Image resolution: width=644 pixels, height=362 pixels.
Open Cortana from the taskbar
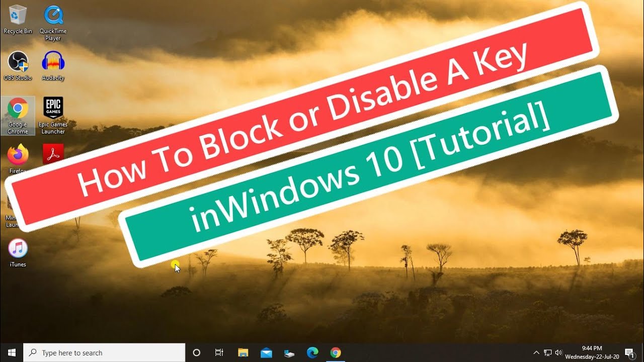(197, 353)
